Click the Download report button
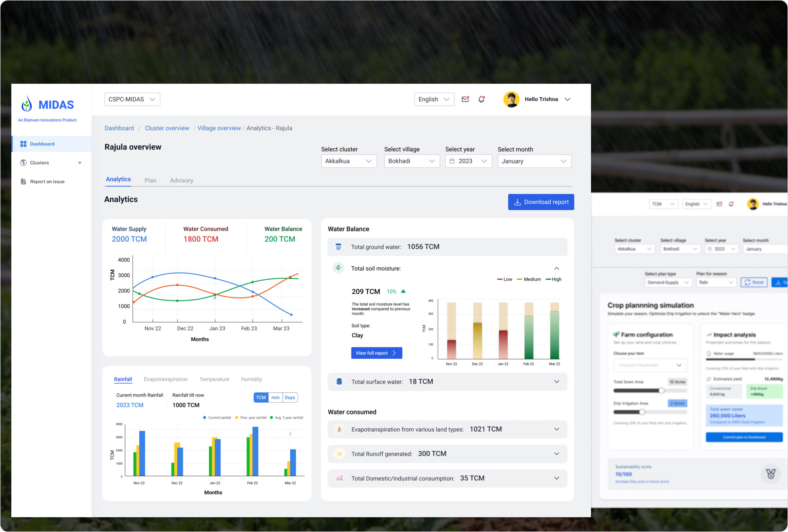The image size is (788, 532). [541, 202]
